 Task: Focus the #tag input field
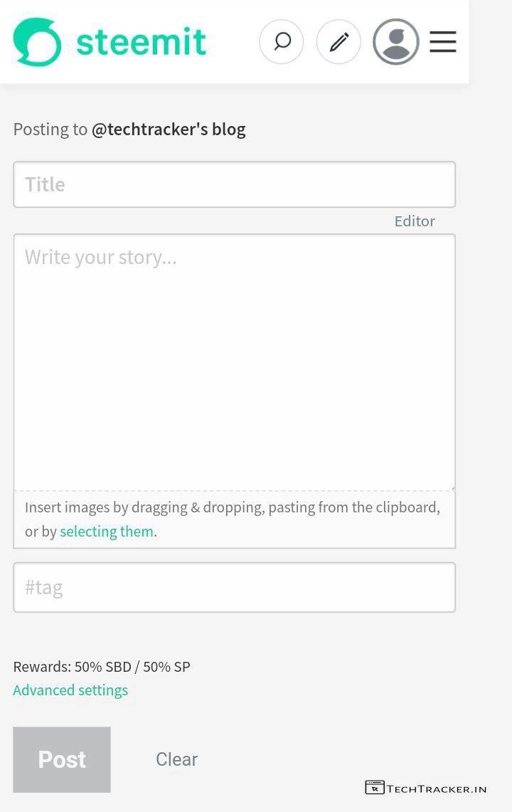(x=234, y=587)
